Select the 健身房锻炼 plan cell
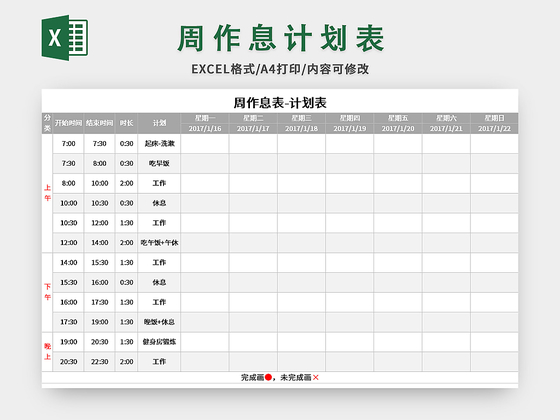Viewport: 560px width, 420px height. (159, 342)
